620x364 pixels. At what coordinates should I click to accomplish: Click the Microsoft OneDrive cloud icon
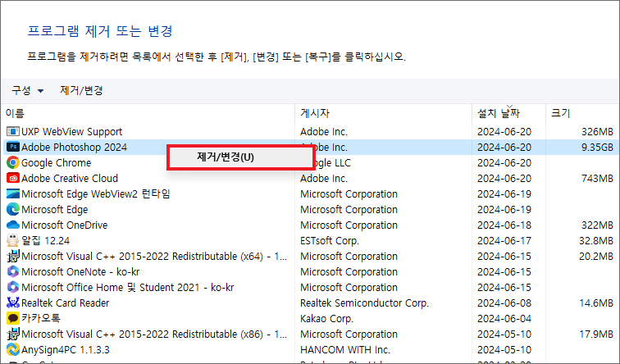click(13, 225)
